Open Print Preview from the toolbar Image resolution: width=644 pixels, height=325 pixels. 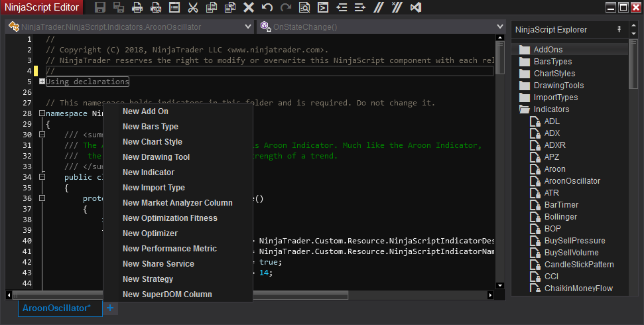(x=156, y=7)
